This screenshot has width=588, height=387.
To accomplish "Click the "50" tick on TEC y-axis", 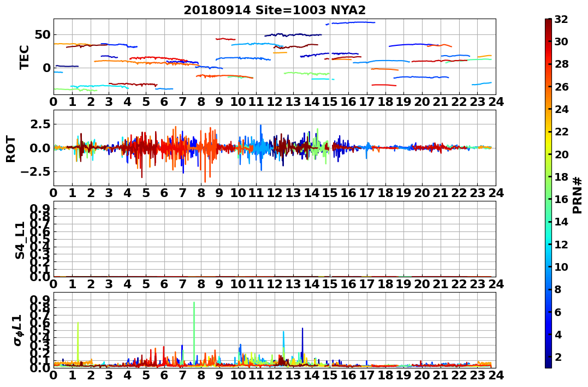I will [42, 35].
